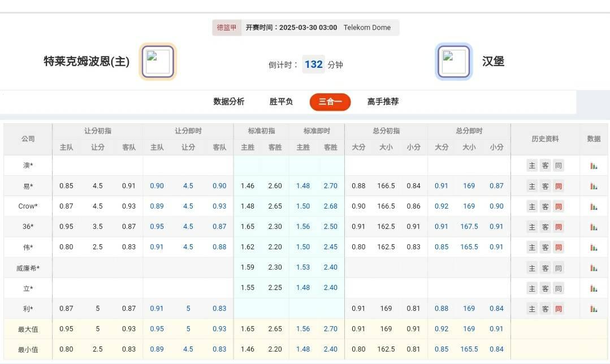This screenshot has height=364, width=610.
Task: Click the 最小值 row label
Action: pyautogui.click(x=28, y=350)
